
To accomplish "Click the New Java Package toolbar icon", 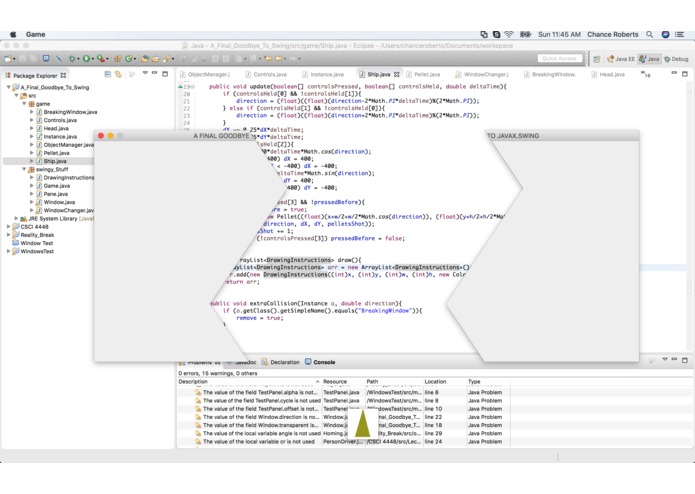I will pos(117,58).
